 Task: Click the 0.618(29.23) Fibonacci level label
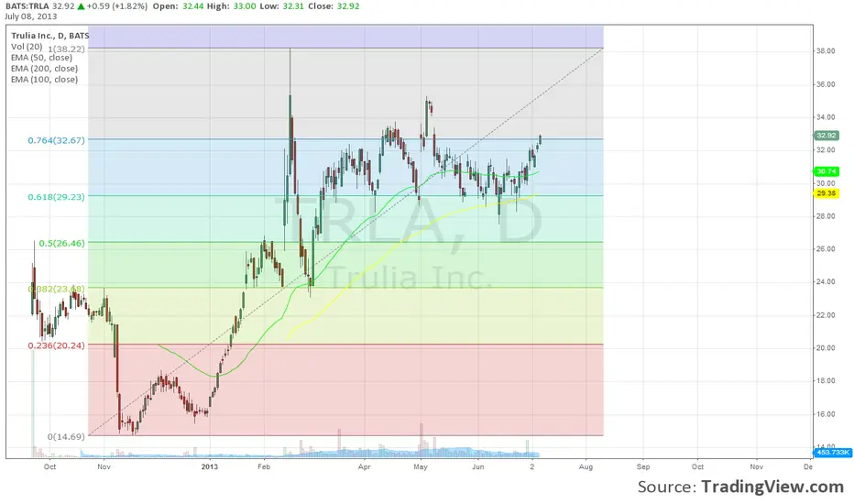click(57, 197)
